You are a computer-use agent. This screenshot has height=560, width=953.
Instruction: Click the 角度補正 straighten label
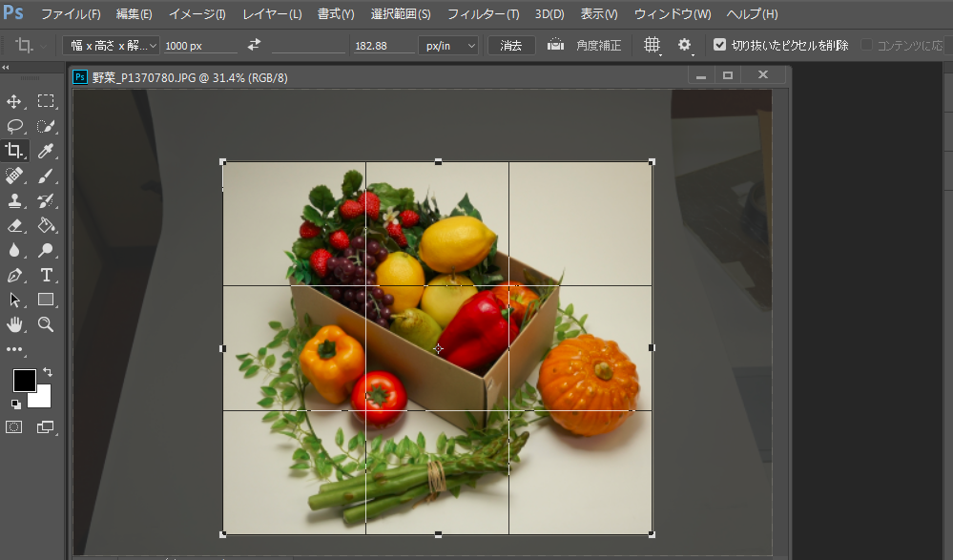599,46
